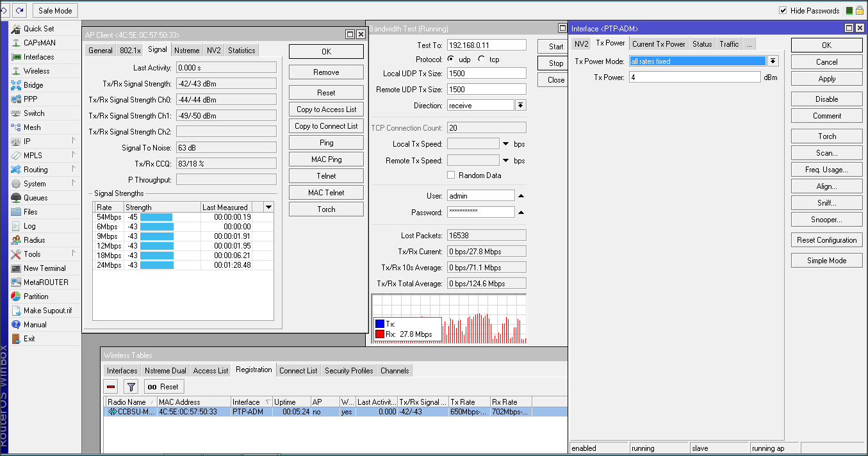Open the Direction dropdown arrow
The width and height of the screenshot is (868, 456).
tap(520, 106)
